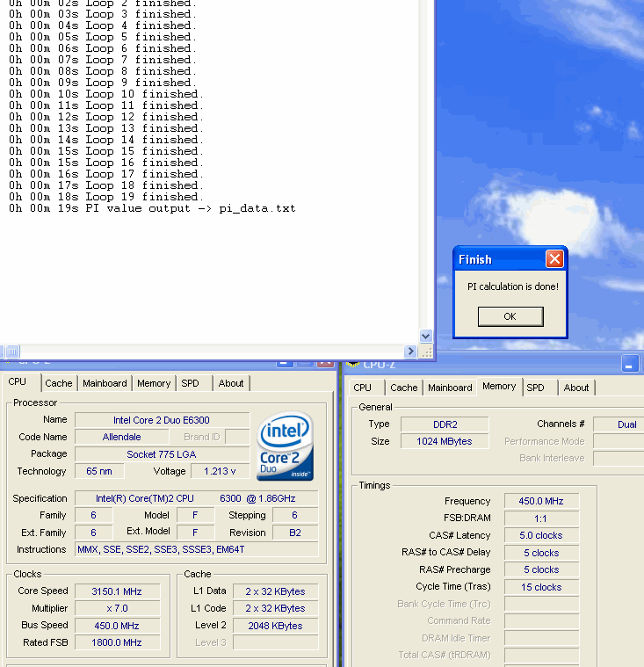Switch to CPU tab in right CPU-Z

pyautogui.click(x=362, y=388)
